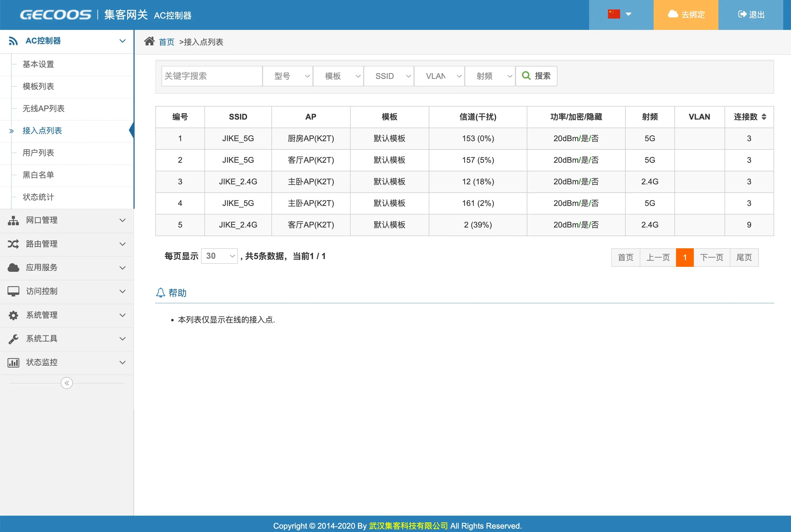Click the bell icon beside 帮助
Screen dimensions: 791x532
coord(161,293)
